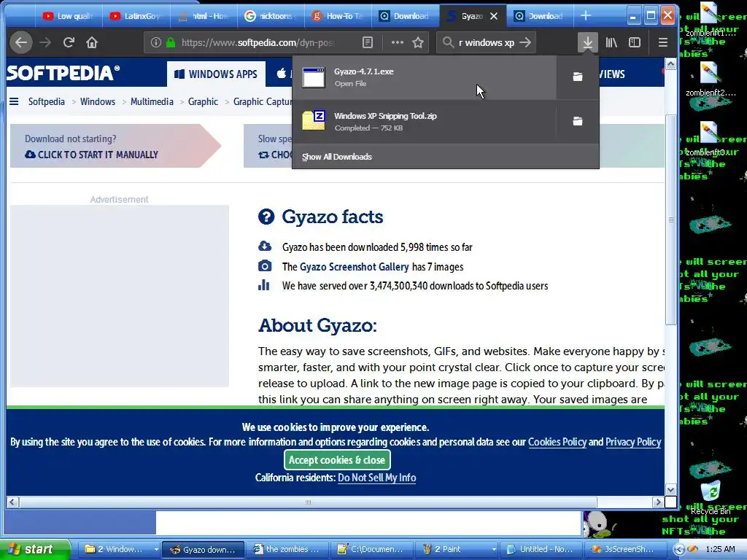Click the vertical scrollbar up arrow
This screenshot has height=560, width=747.
coord(671,64)
